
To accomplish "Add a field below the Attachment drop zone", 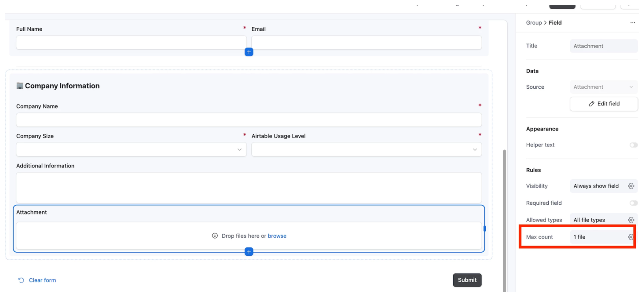I will point(249,252).
